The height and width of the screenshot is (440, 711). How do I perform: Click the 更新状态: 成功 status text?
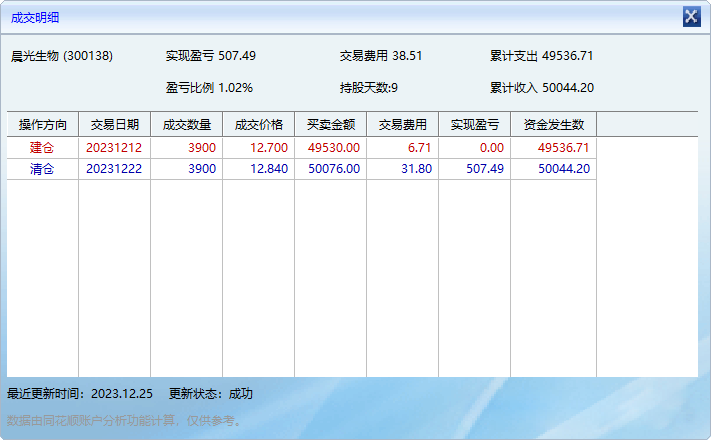211,394
